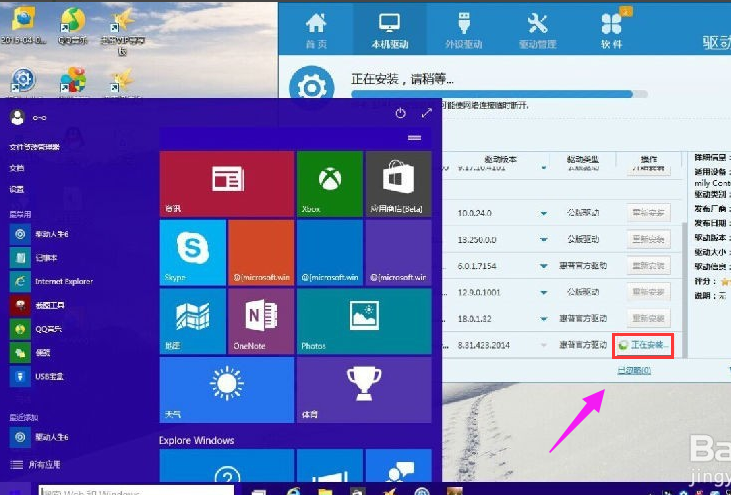Click the 已忽略(0) ignored link
This screenshot has height=495, width=731.
coord(633,370)
